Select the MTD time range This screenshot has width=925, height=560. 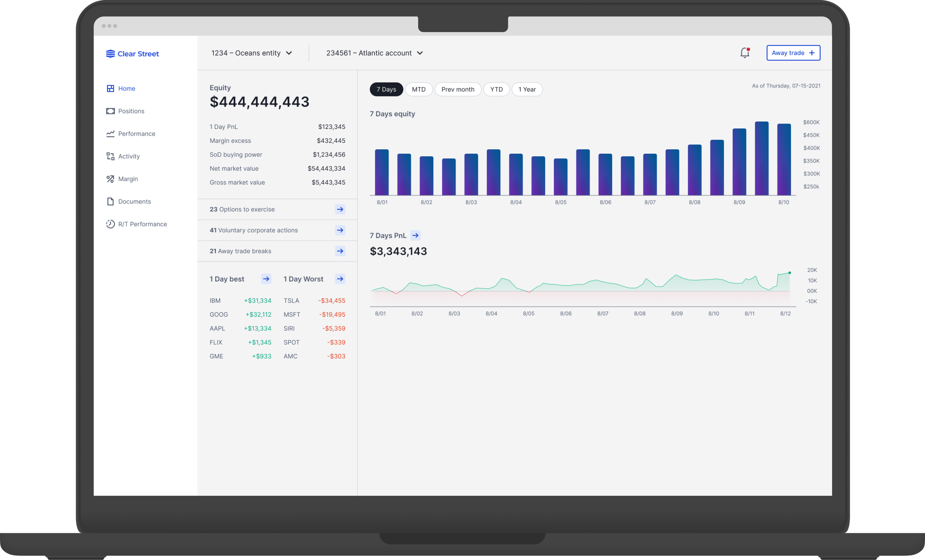(418, 89)
